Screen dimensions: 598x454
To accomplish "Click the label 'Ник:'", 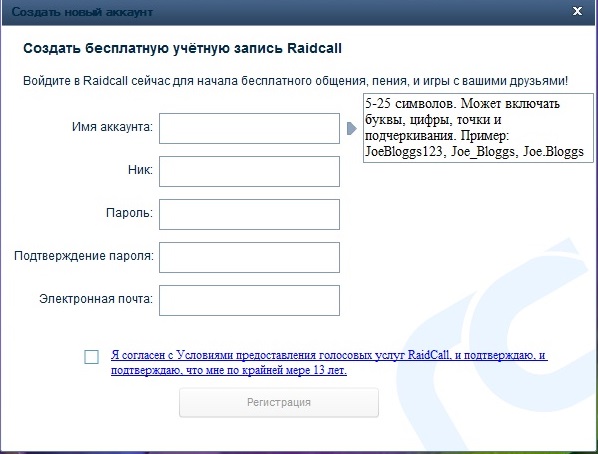I will (x=140, y=170).
